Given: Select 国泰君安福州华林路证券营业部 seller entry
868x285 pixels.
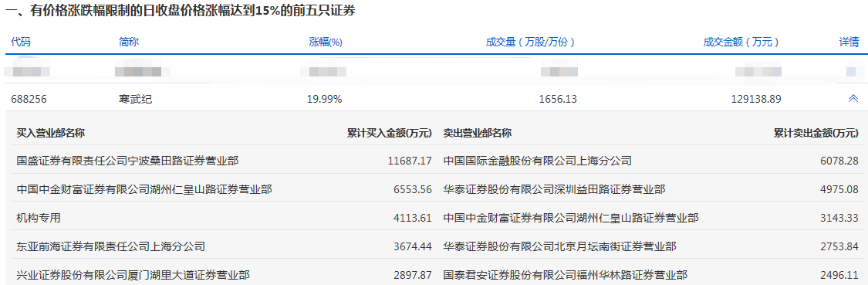Looking at the screenshot, I should (x=566, y=274).
